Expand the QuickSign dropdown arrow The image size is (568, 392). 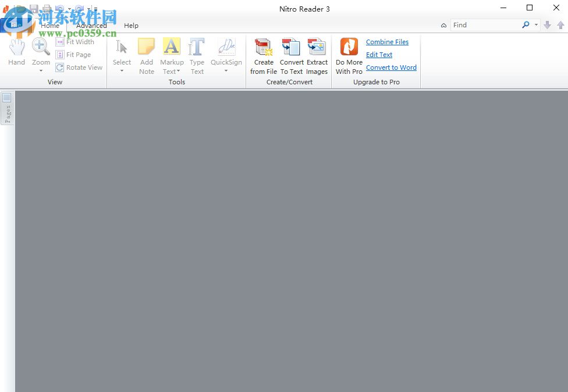[226, 71]
